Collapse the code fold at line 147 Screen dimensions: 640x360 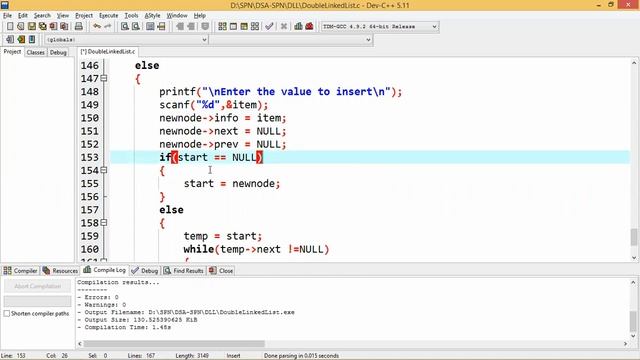coord(104,78)
